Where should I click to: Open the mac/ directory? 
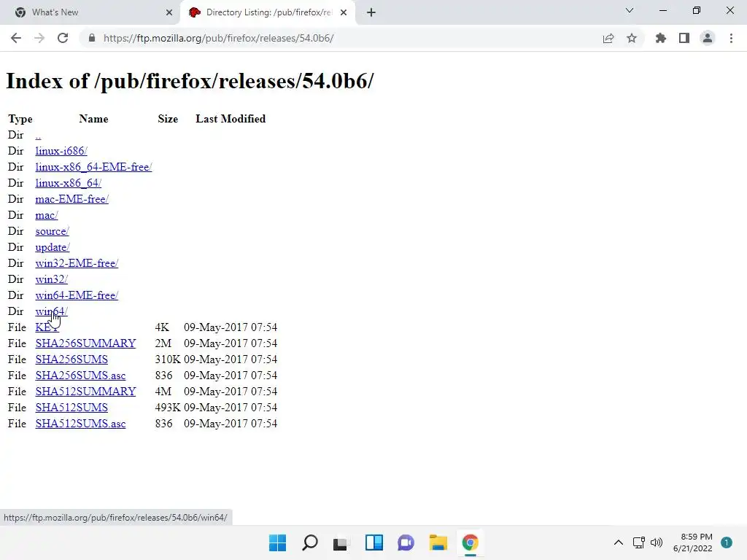coord(47,215)
